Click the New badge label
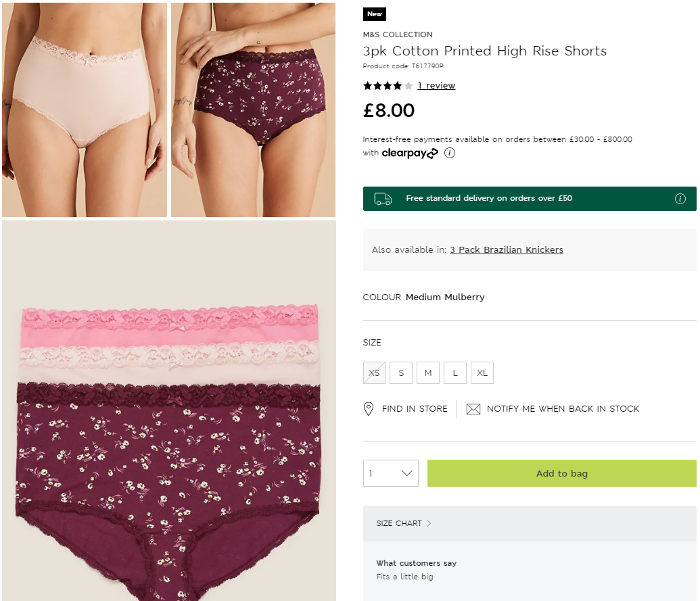The width and height of the screenshot is (700, 601). (375, 14)
